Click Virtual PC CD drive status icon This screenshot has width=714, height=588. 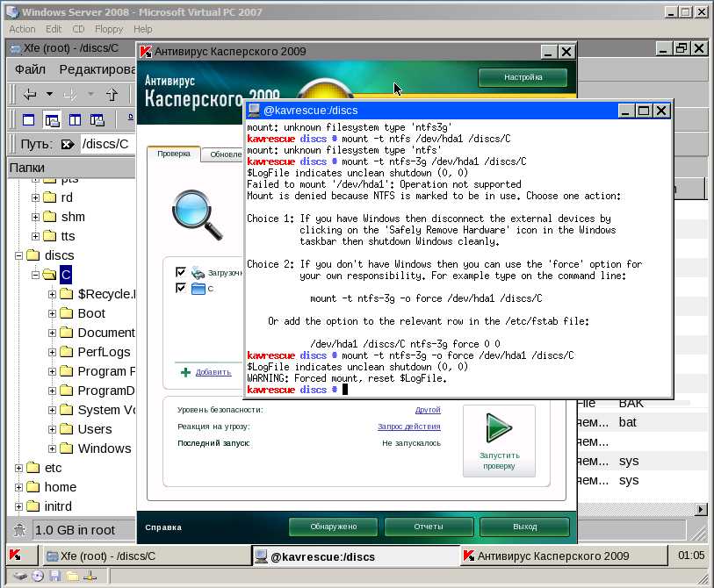pyautogui.click(x=38, y=577)
